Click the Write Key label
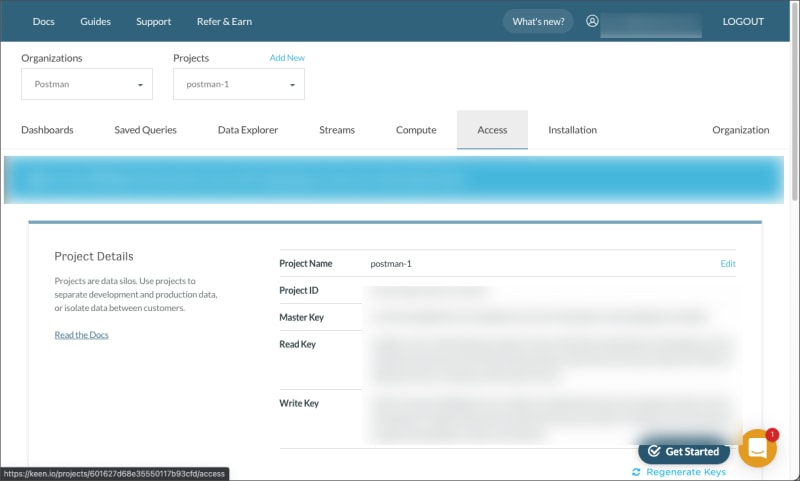The height and width of the screenshot is (481, 800). pyautogui.click(x=299, y=403)
